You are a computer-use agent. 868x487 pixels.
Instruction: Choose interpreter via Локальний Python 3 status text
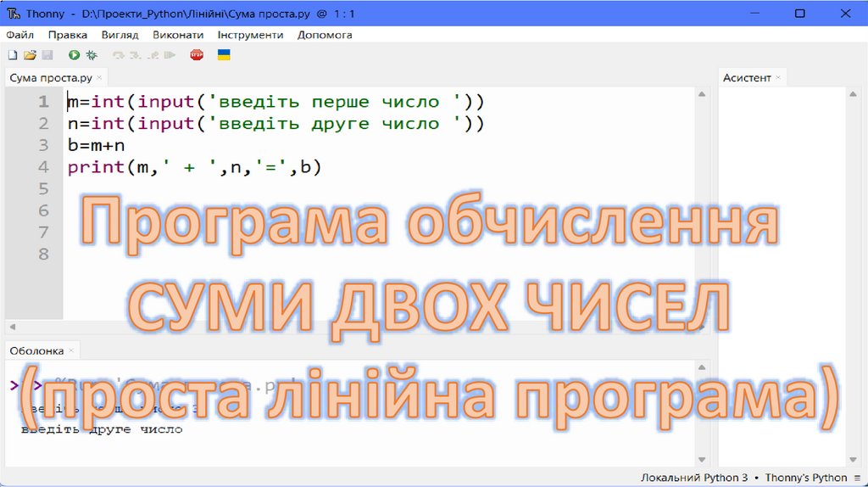coord(694,478)
